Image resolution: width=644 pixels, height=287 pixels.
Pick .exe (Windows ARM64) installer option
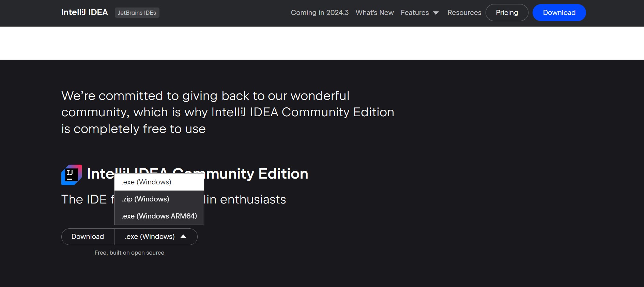click(x=159, y=216)
